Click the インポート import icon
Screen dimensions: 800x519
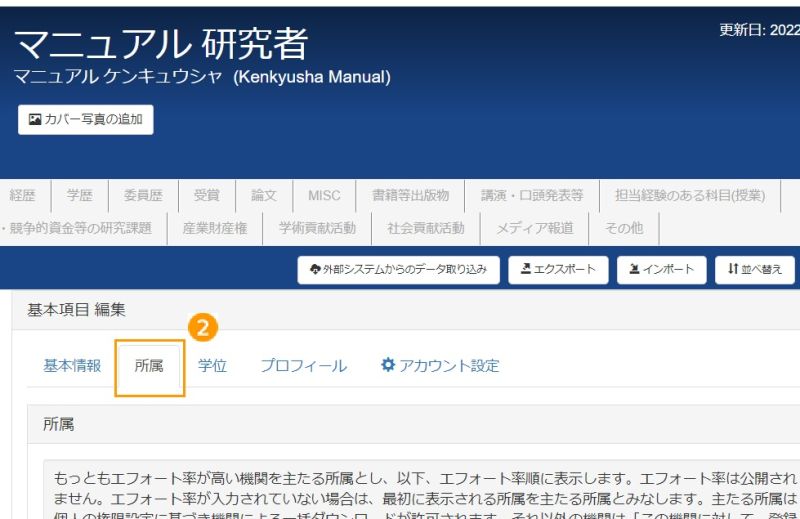click(634, 269)
